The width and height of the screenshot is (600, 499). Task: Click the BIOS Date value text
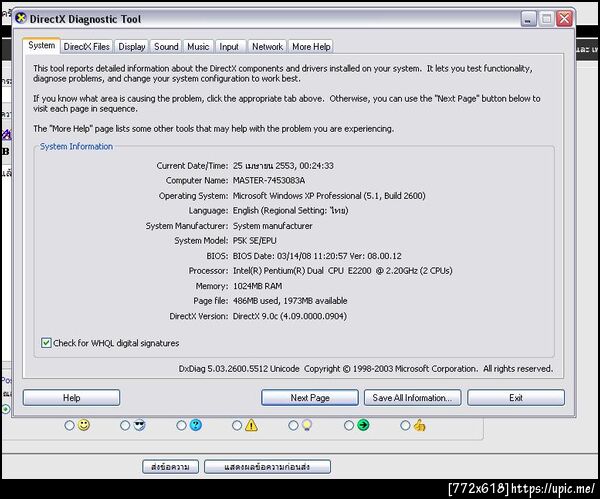pos(317,256)
